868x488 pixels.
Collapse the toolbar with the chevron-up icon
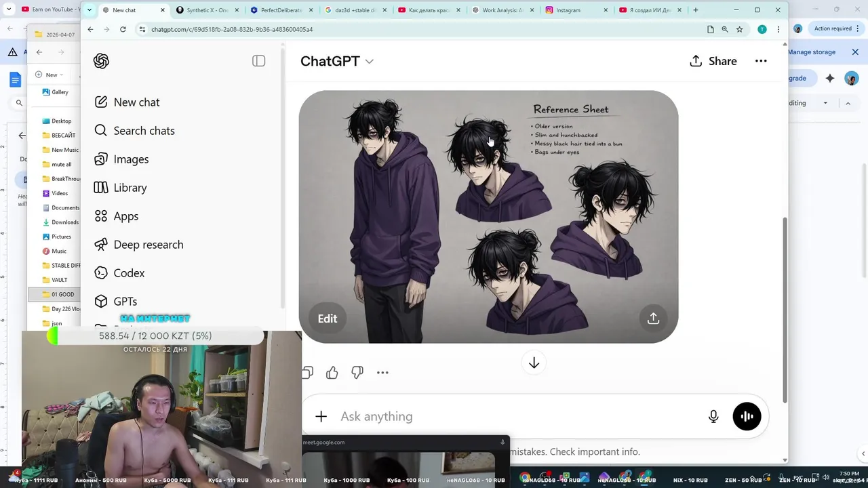pos(848,103)
